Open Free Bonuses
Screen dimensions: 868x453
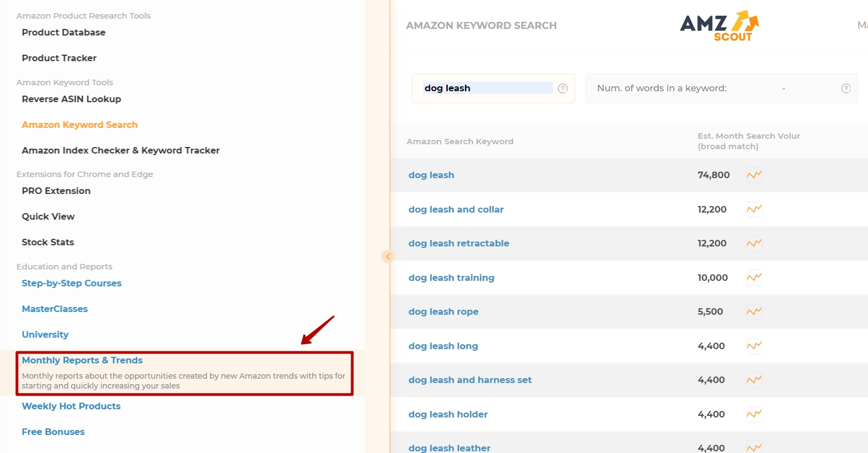tap(53, 432)
